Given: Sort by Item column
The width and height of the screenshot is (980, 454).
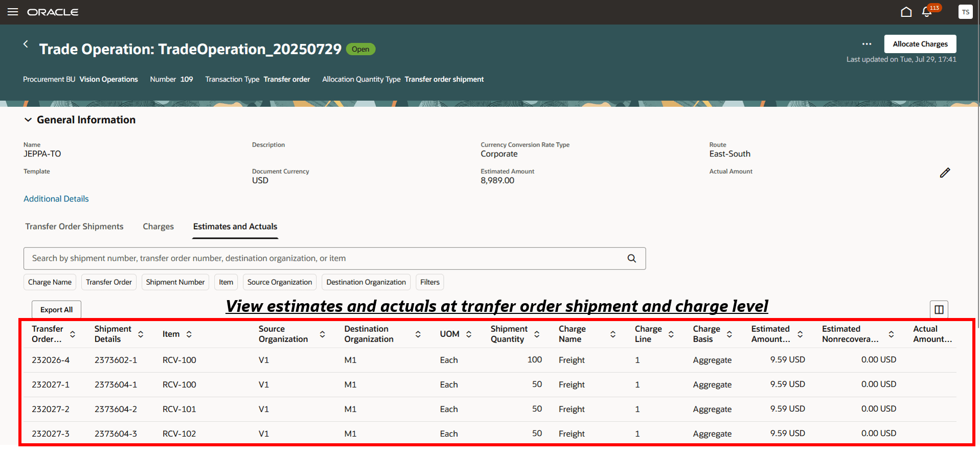Looking at the screenshot, I should [189, 334].
